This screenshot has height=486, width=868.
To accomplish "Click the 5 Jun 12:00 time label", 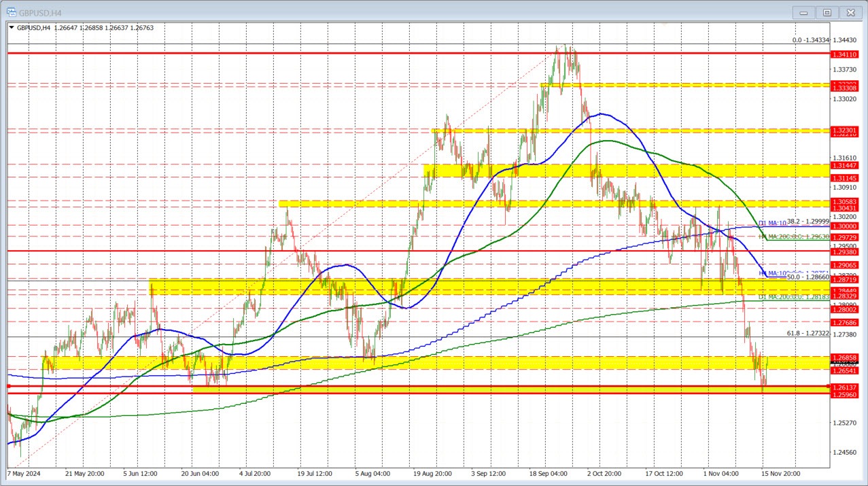I will pos(141,472).
